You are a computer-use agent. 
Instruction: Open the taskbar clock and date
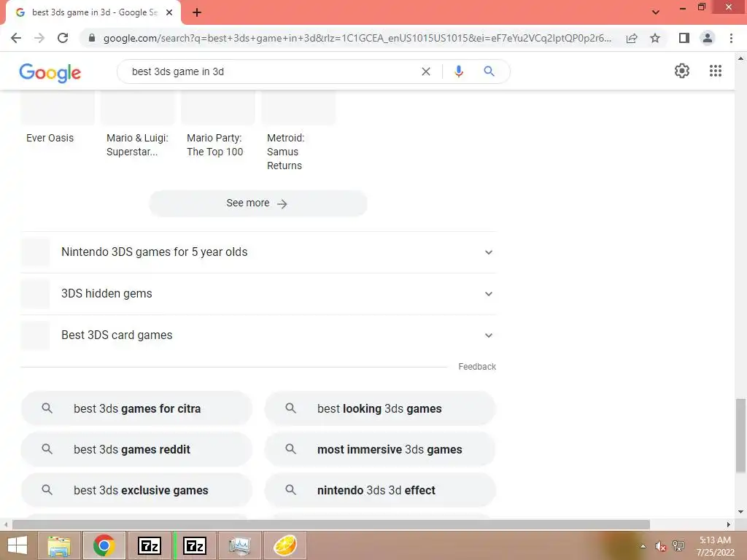point(715,546)
